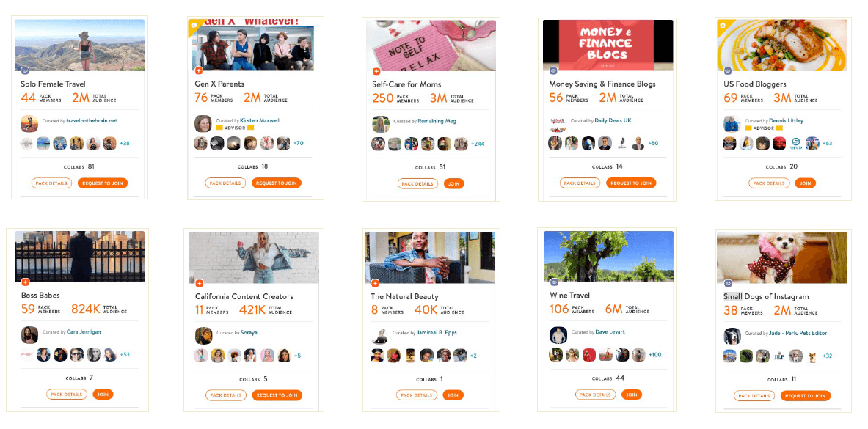The height and width of the screenshot is (429, 868).
Task: Click the orange plus badge on Gen X Parents
Action: pos(200,71)
